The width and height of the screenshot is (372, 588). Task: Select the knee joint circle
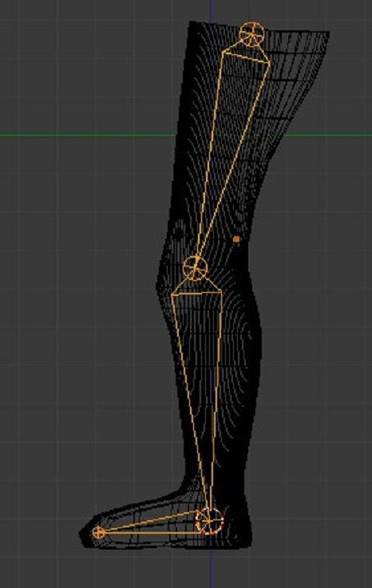coord(195,268)
